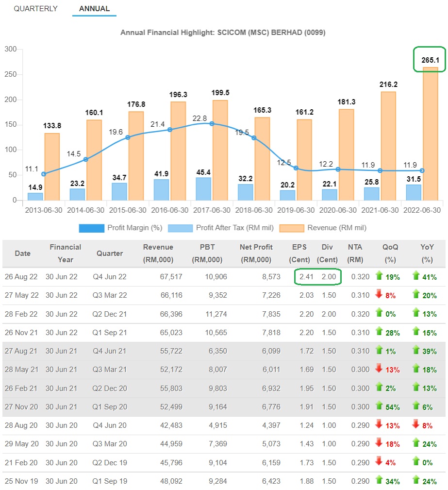Click the YoY up arrow for 15%
Viewport: 448px width, 490px height.
416,331
